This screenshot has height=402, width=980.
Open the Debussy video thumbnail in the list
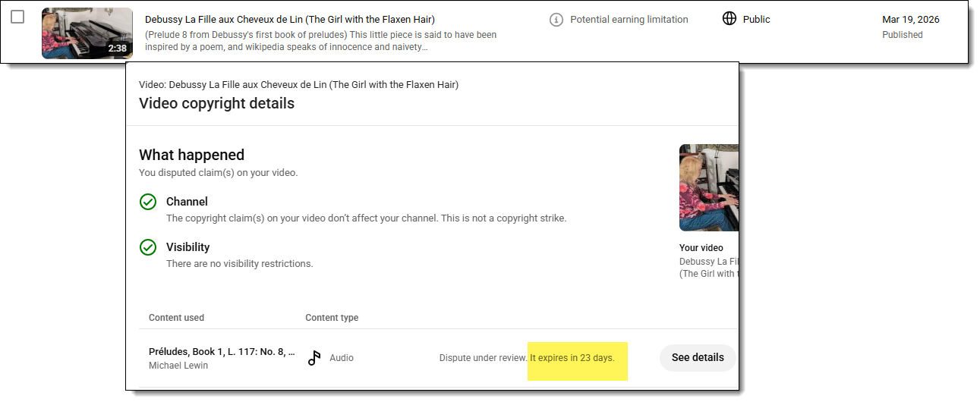tap(87, 33)
